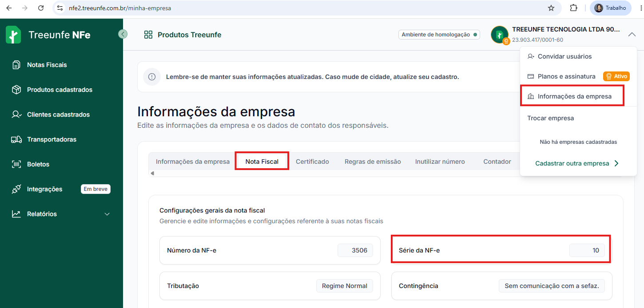Click the Convidar usuários person icon
The height and width of the screenshot is (308, 644).
tap(531, 56)
